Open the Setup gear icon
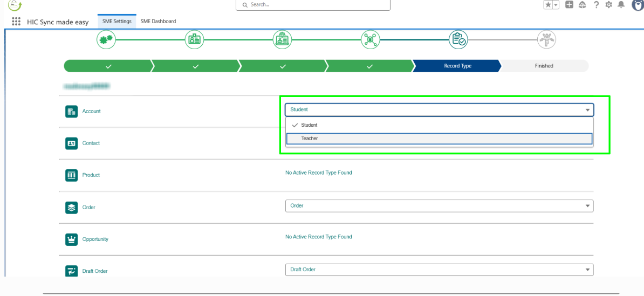The image size is (644, 296). point(609,4)
